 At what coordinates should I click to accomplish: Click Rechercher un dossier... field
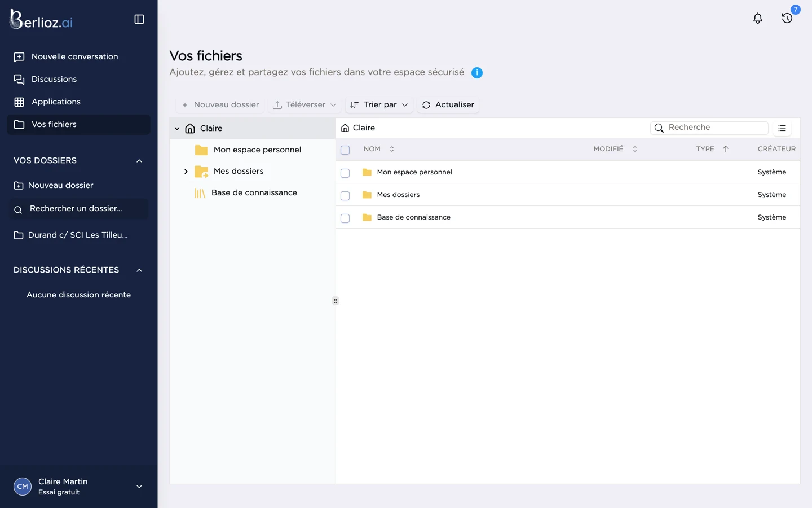[78, 209]
